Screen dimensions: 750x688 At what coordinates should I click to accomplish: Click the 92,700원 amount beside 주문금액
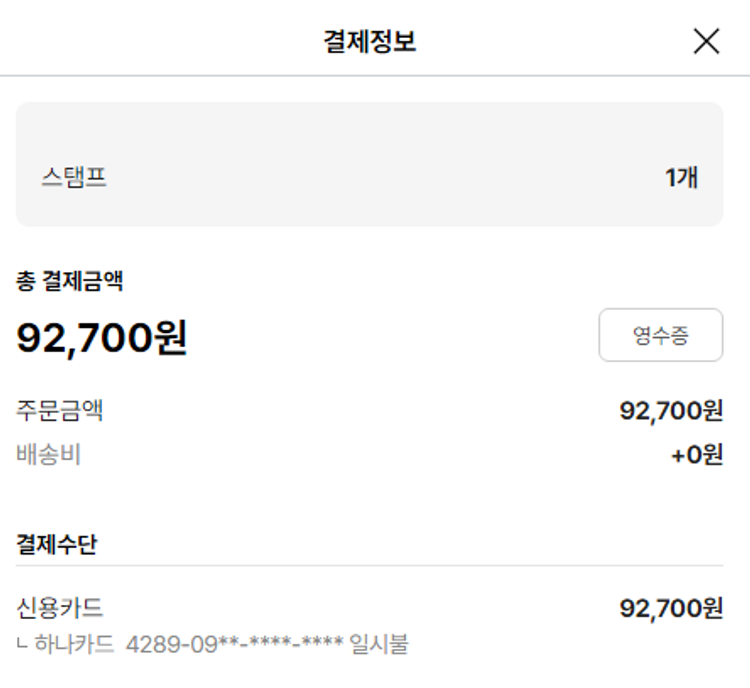point(671,410)
